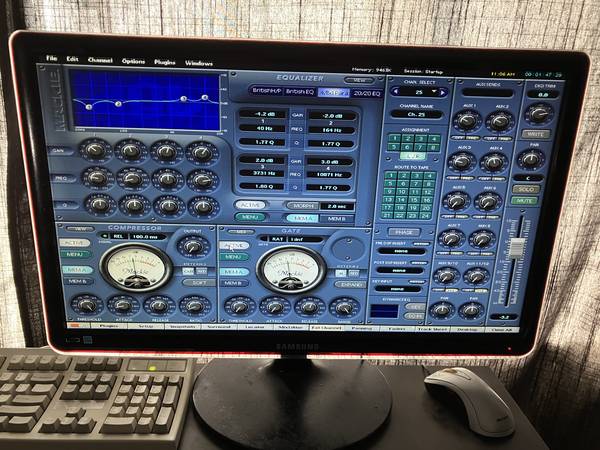The image size is (600, 450).
Task: Click the compressor VU meter
Action: coord(134,267)
